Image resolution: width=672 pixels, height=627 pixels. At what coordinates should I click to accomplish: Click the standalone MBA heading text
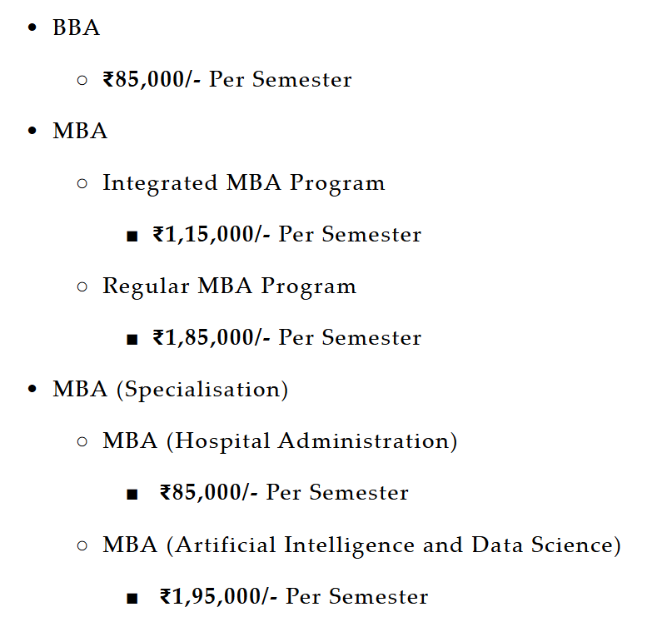pos(80,132)
